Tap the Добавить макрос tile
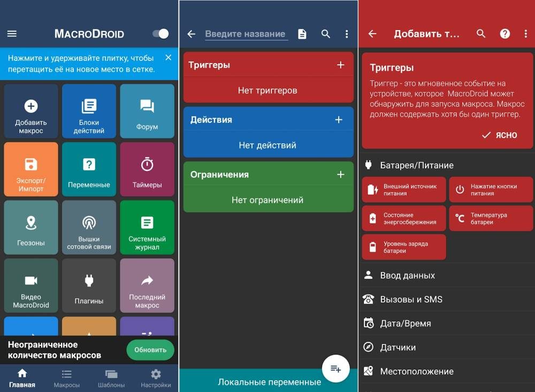The height and width of the screenshot is (392, 535). point(31,111)
